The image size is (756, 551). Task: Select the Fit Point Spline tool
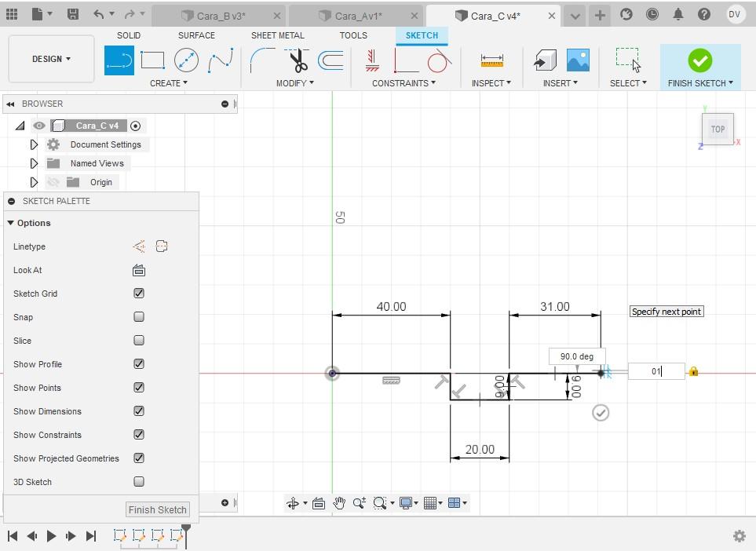221,60
